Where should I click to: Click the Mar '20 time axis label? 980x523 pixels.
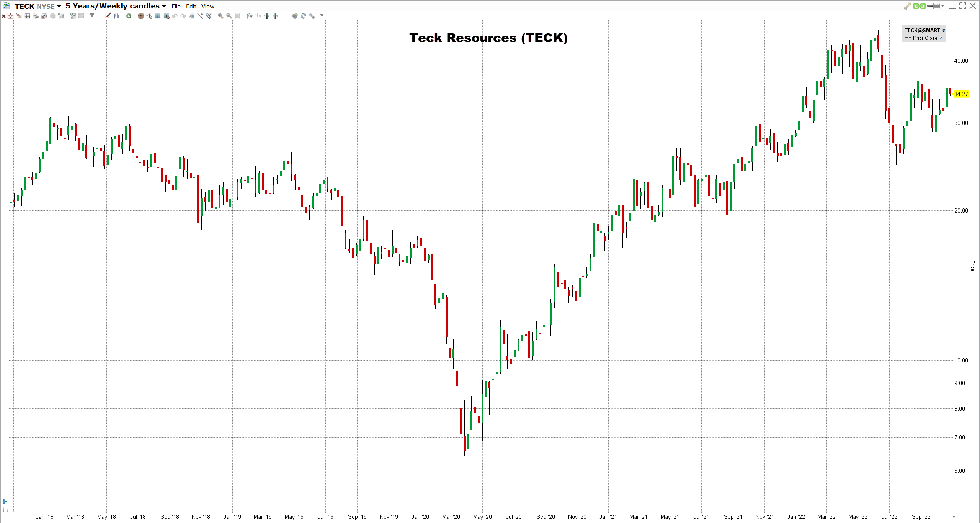click(451, 516)
